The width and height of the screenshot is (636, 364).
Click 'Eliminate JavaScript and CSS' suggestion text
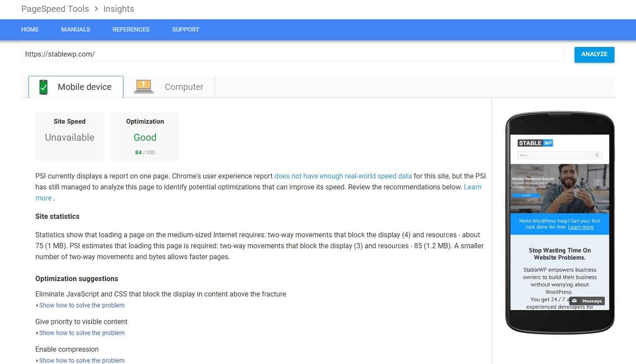[161, 294]
